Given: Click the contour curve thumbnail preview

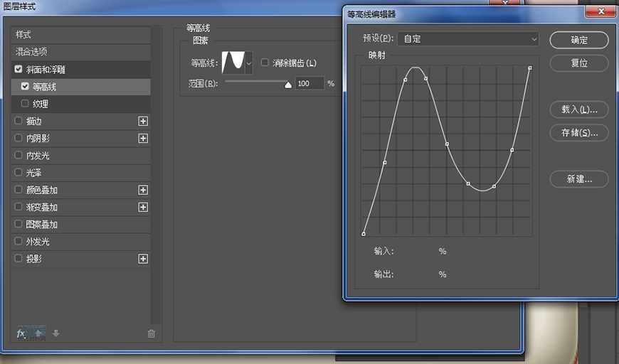Looking at the screenshot, I should 233,63.
